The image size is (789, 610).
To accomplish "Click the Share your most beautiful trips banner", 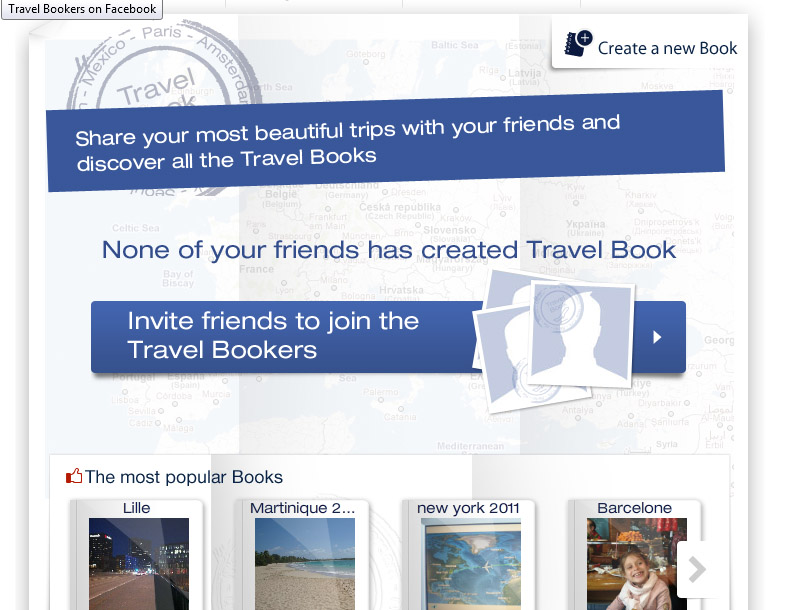I will [385, 141].
